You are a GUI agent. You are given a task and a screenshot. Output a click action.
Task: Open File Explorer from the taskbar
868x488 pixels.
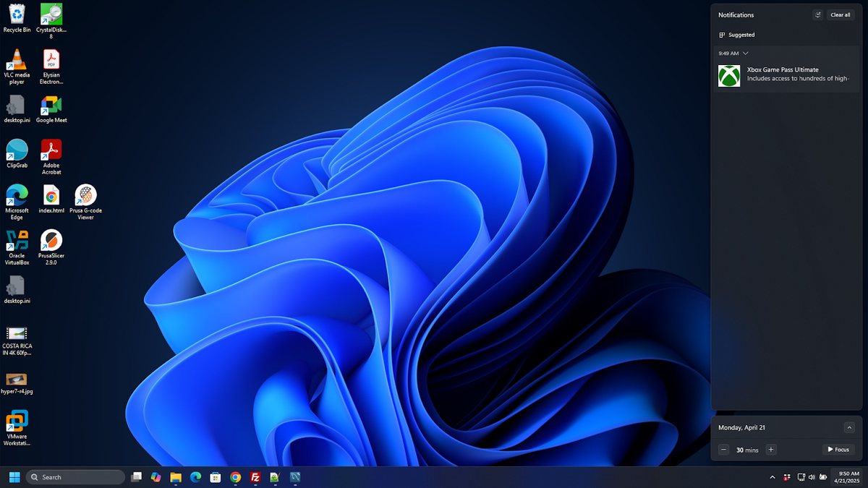coord(176,477)
